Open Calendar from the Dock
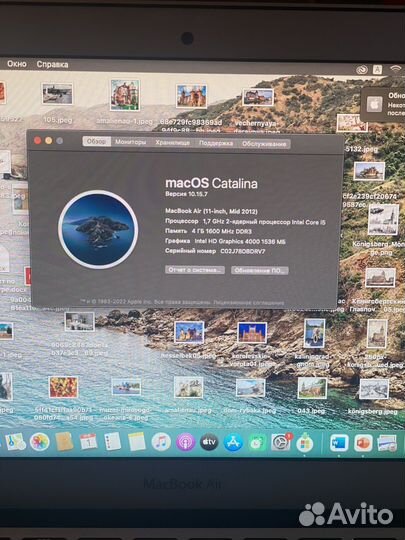 [89, 442]
